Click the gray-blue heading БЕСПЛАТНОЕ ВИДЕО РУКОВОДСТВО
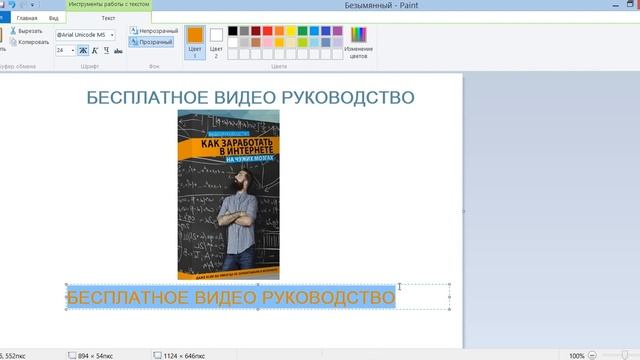 (251, 98)
